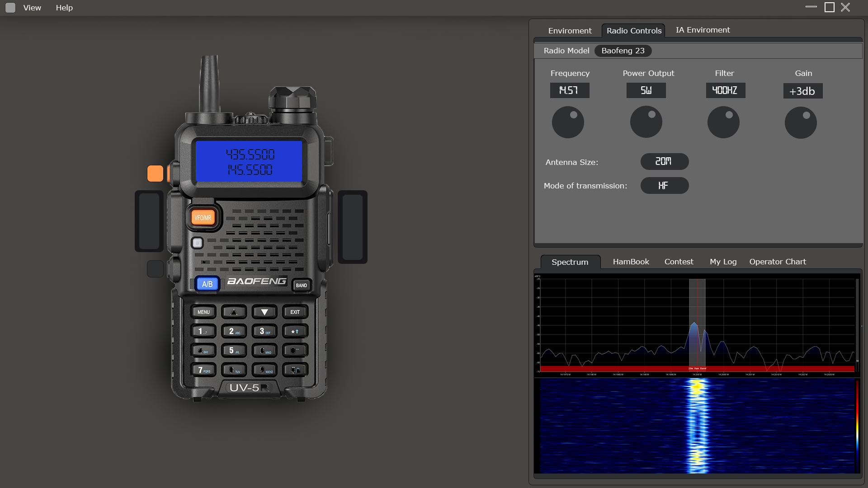Click the EXIT key on the keypad
Viewport: 868px width, 488px height.
click(x=295, y=312)
